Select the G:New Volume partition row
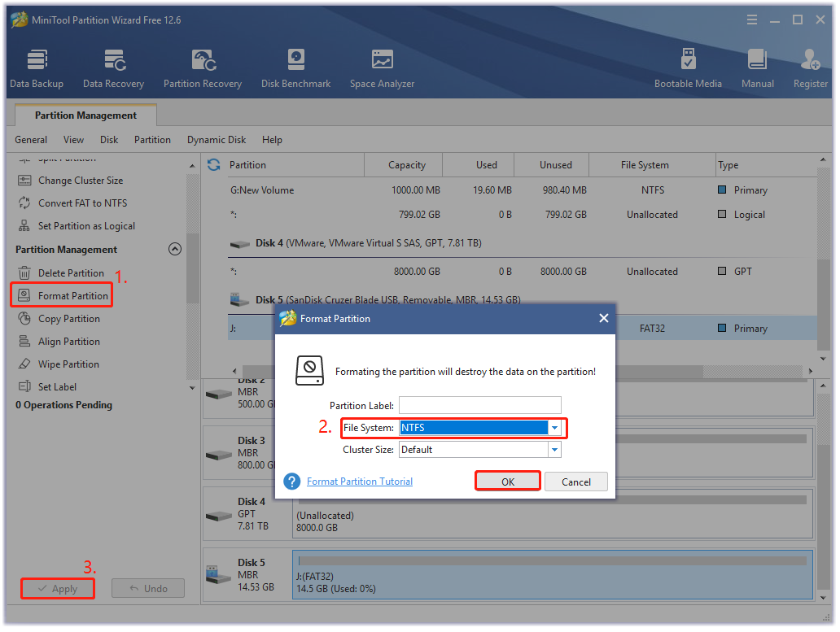Image resolution: width=840 pixels, height=632 pixels. coord(523,190)
